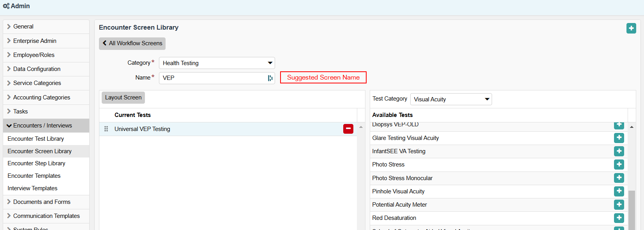This screenshot has width=644, height=230.
Task: Add Glare Testing Visual Acuity test
Action: point(619,138)
